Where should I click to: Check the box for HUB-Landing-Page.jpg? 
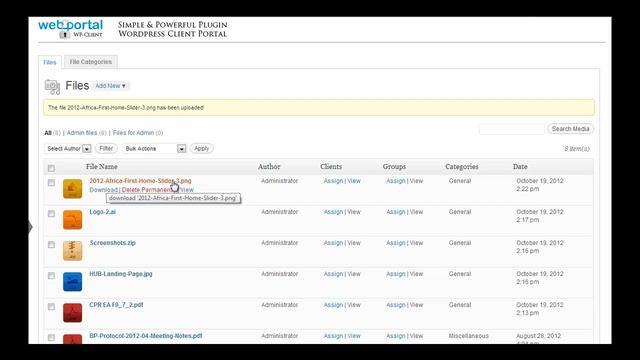(51, 276)
